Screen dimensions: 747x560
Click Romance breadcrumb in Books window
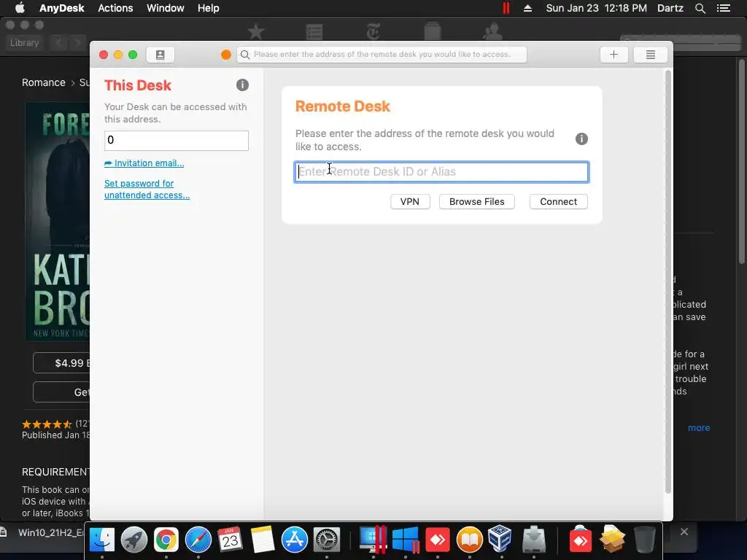[x=43, y=82]
